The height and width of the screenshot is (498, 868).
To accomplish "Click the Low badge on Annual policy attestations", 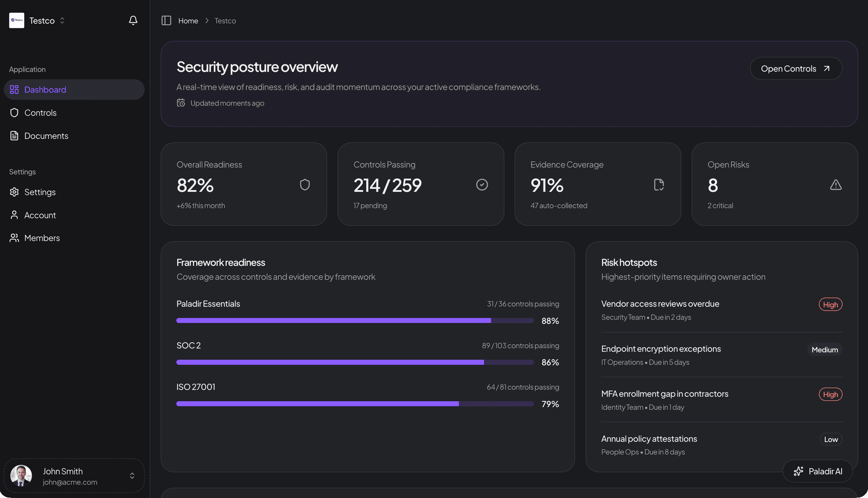I will [831, 439].
